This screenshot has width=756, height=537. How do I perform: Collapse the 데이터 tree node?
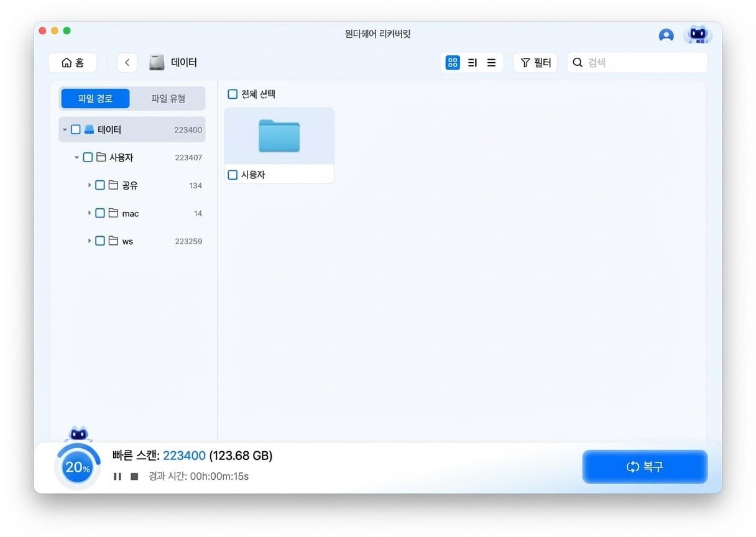pos(65,129)
